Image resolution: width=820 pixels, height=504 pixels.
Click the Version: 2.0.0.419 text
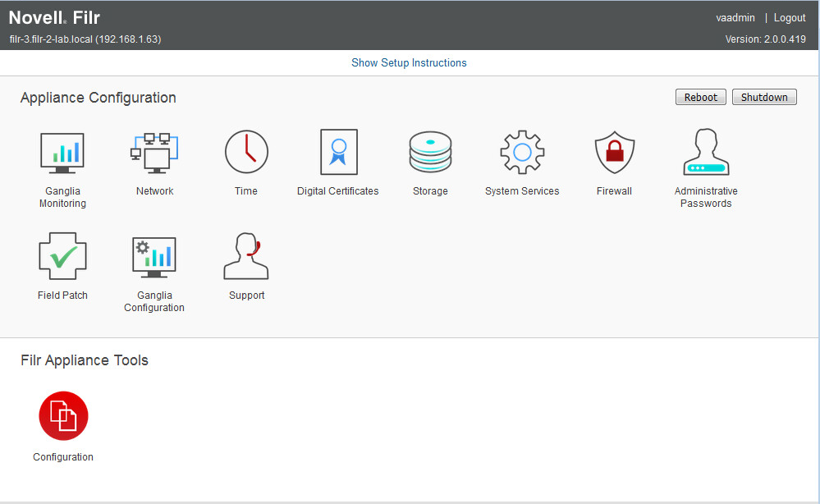pos(766,39)
